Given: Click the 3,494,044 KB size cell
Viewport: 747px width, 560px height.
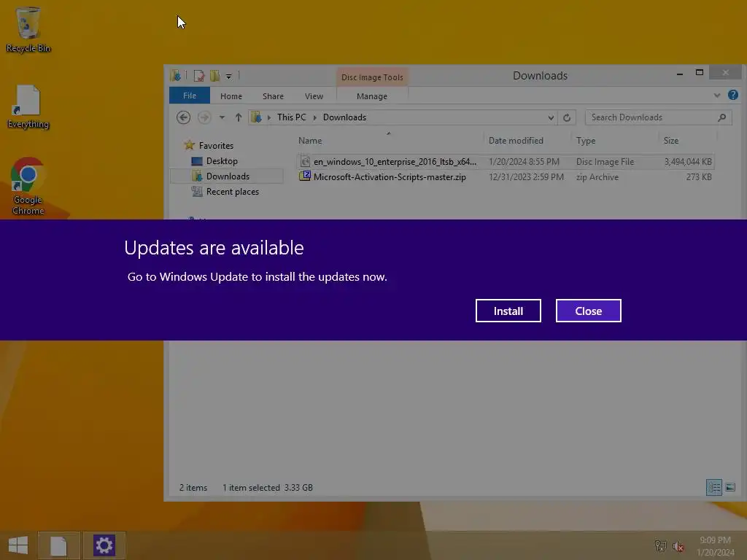Looking at the screenshot, I should pos(688,162).
